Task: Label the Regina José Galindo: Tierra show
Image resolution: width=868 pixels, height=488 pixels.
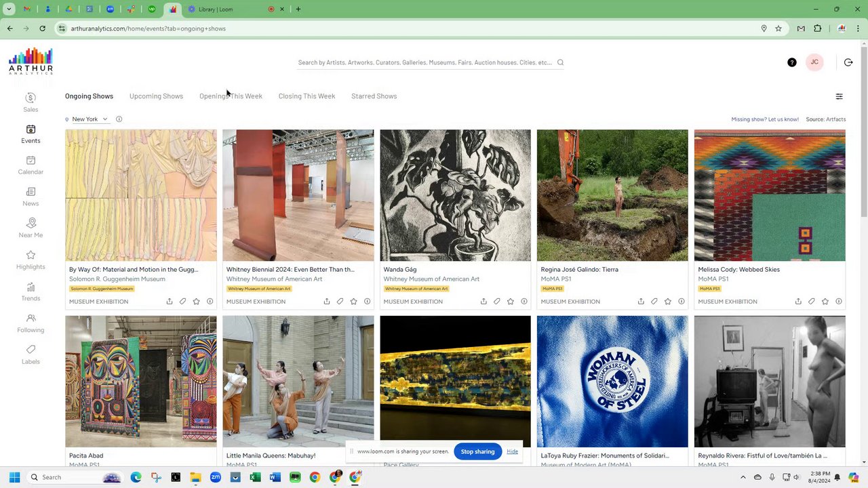Action: tap(654, 302)
